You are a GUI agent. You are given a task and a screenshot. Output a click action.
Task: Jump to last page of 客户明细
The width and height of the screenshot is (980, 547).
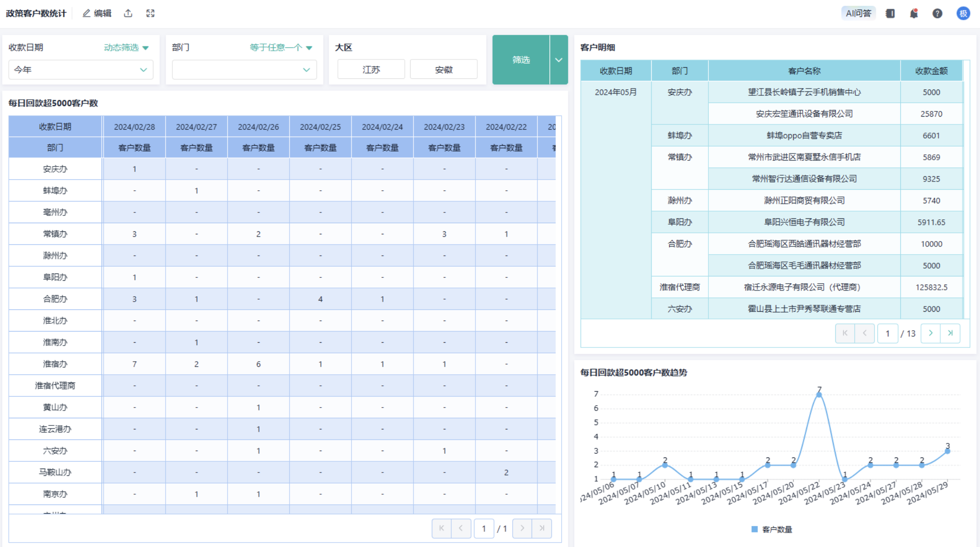tap(950, 333)
